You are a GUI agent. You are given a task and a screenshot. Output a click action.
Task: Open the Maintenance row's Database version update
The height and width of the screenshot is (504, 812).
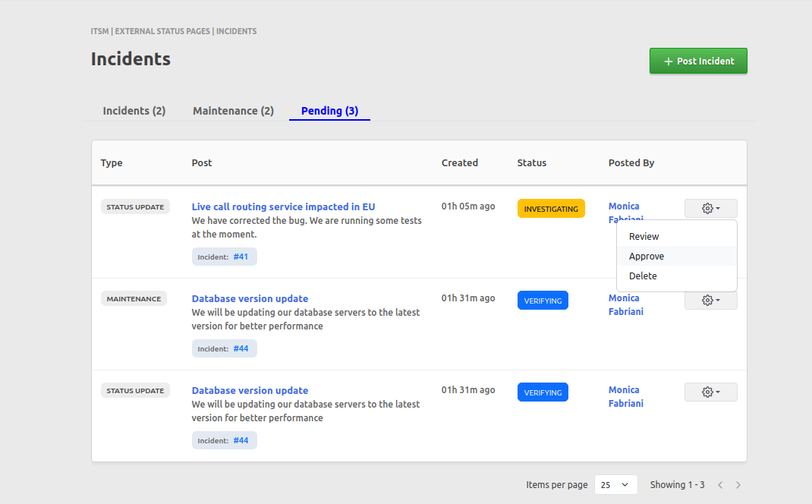click(250, 298)
